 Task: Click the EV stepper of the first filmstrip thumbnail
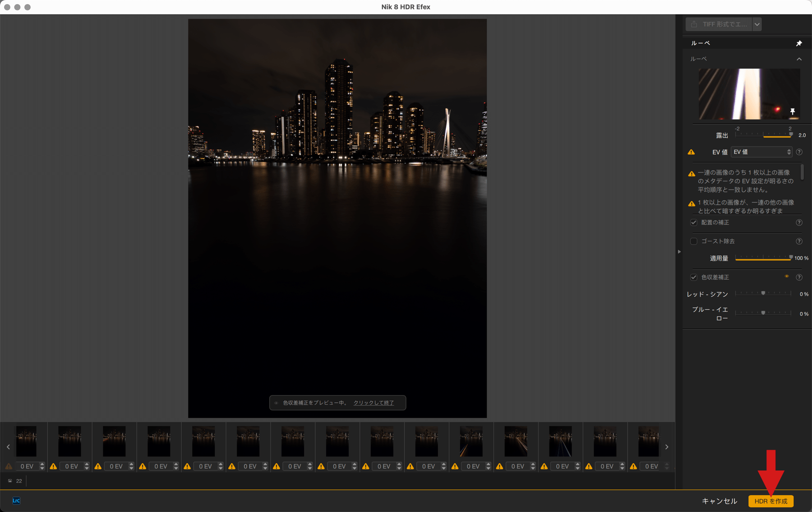pyautogui.click(x=42, y=466)
